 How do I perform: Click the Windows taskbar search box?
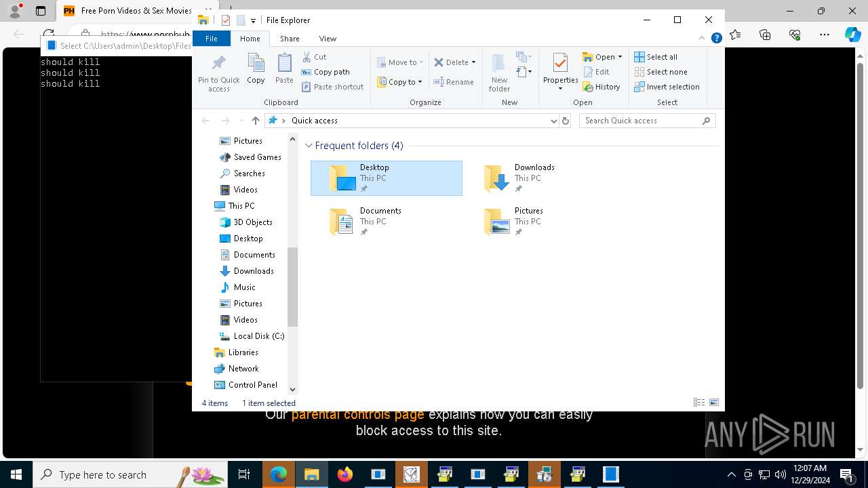130,474
